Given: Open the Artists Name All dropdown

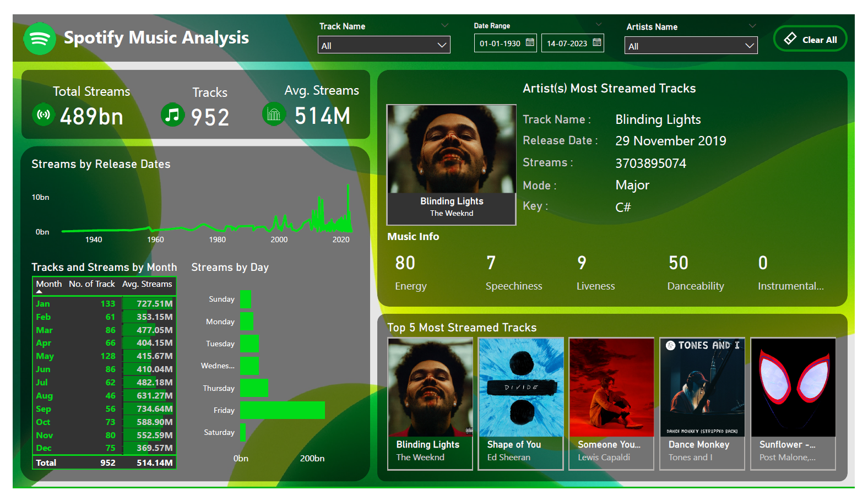Looking at the screenshot, I should 691,46.
